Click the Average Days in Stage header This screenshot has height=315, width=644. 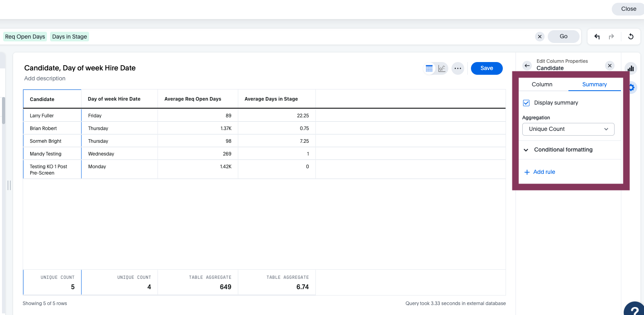point(276,99)
